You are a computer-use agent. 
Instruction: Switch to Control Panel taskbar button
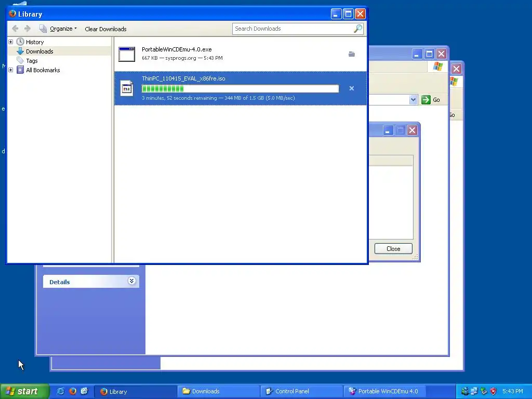[x=301, y=392]
